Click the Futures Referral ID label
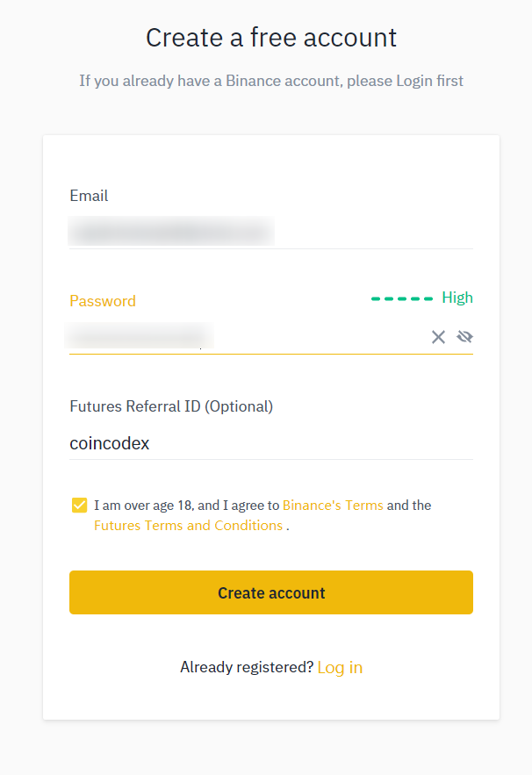This screenshot has width=532, height=775. coord(170,406)
